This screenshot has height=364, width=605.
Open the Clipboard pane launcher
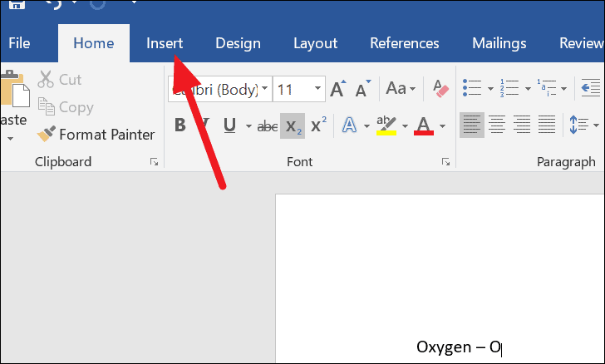point(154,162)
